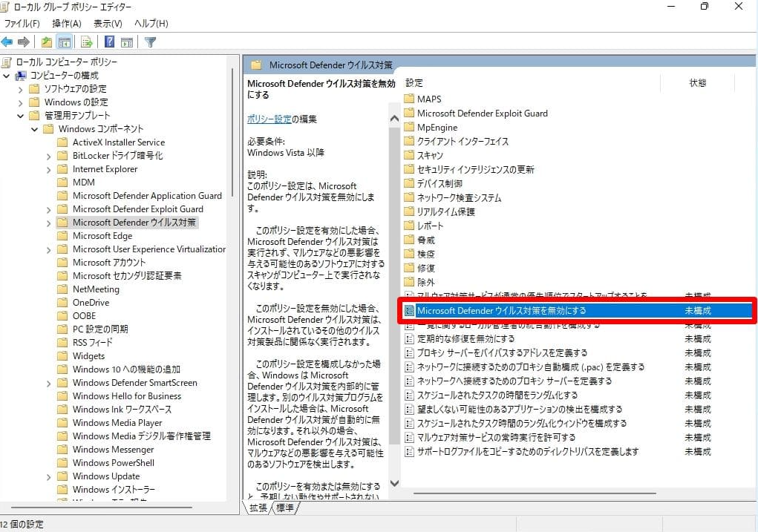
Task: Toggle the Show/Hide Console Tree icon
Action: (x=64, y=42)
